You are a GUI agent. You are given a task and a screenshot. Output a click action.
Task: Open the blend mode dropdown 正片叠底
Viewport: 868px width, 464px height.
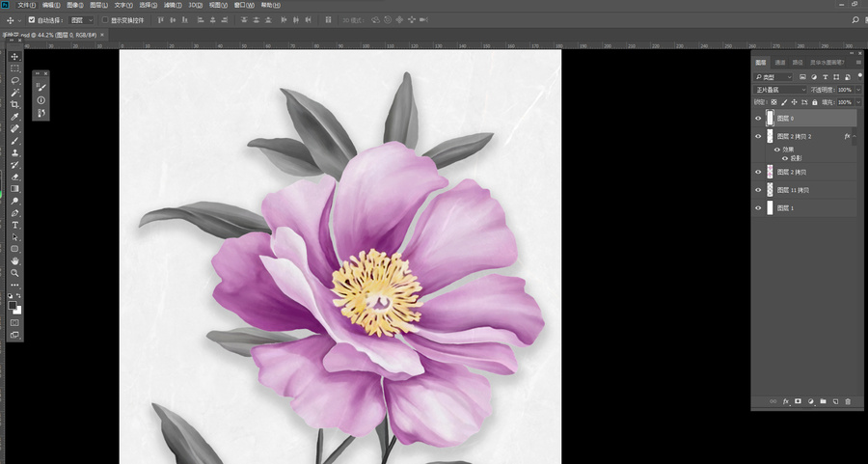pyautogui.click(x=780, y=90)
